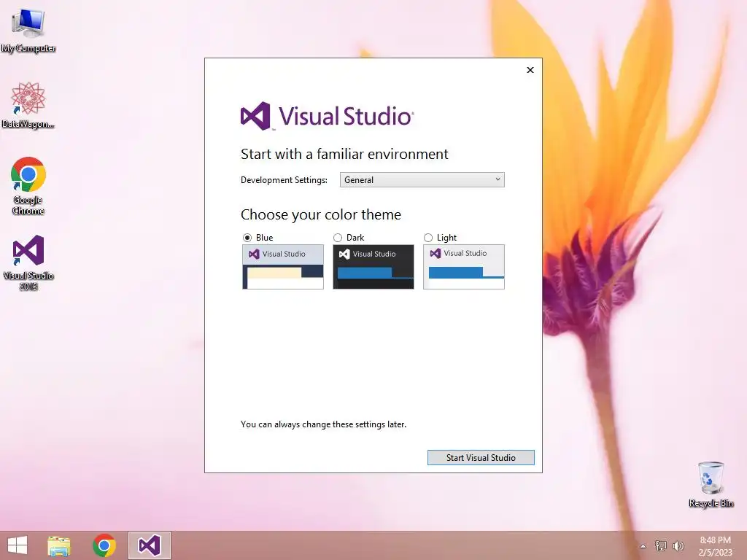Choose the Blue theme radio button
This screenshot has width=747, height=560.
coord(247,238)
